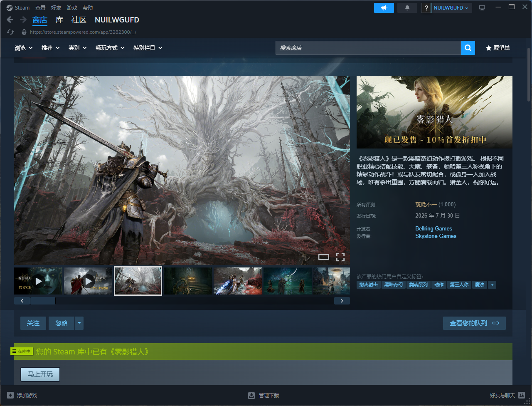This screenshot has width=532, height=406.
Task: Click the 第三人称 tag
Action: pos(459,285)
